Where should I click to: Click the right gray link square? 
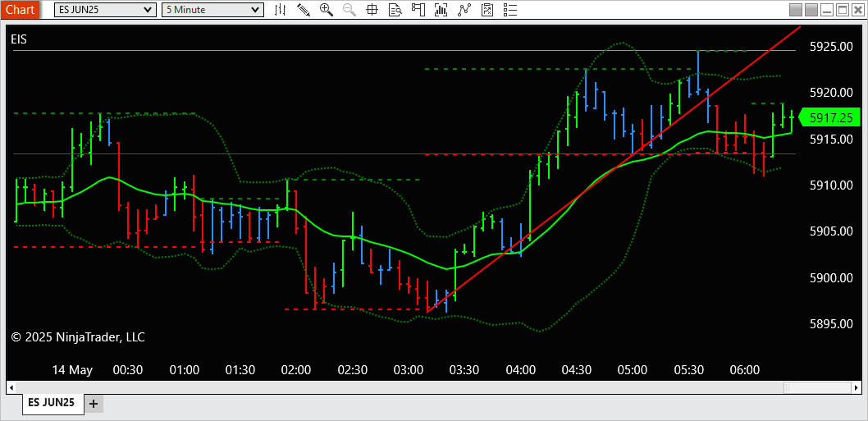pos(811,9)
